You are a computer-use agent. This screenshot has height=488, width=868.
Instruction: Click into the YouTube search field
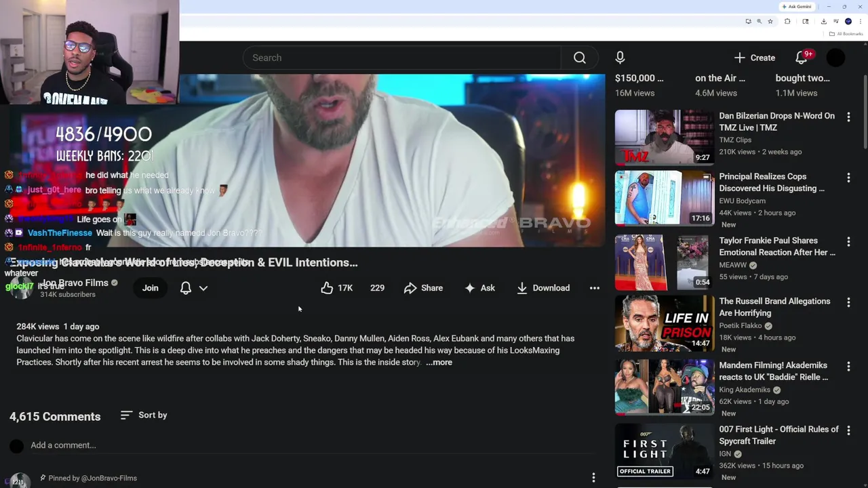point(402,58)
